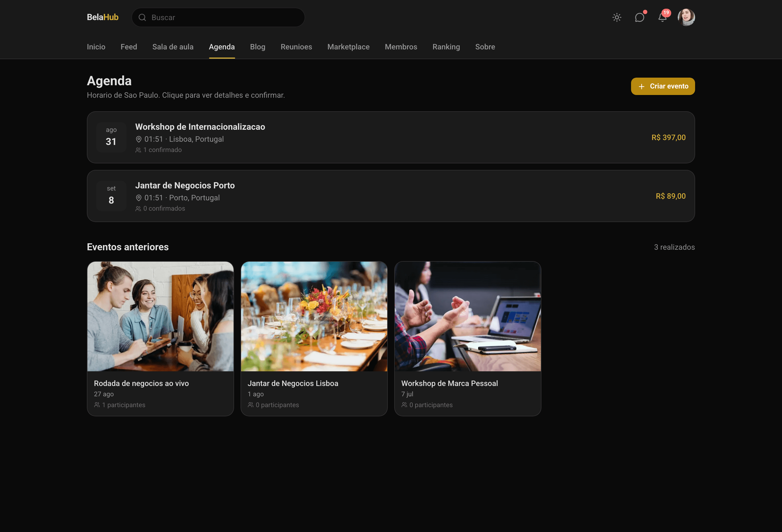
Task: Click the R$ 397,00 price
Action: (x=669, y=138)
